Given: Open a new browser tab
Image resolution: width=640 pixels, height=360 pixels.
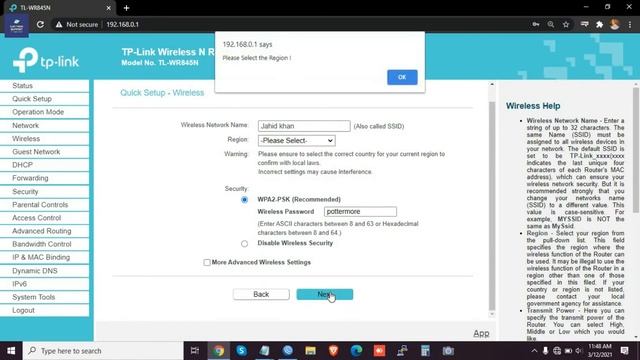Looking at the screenshot, I should [126, 8].
